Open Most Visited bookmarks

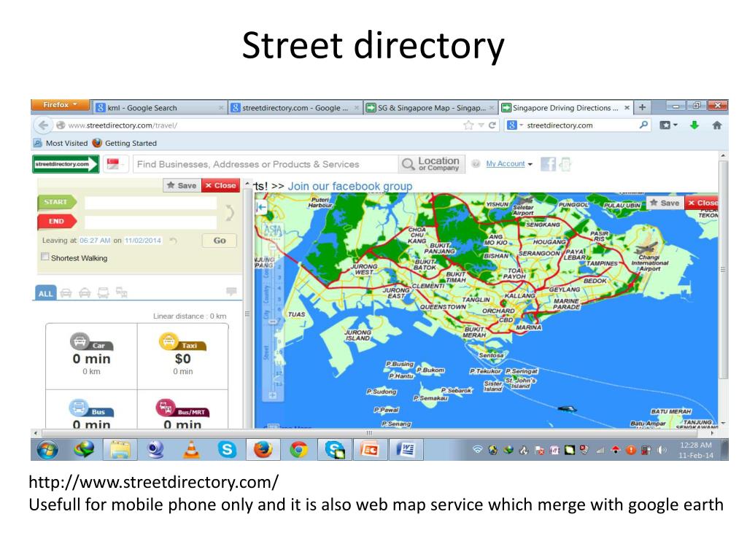[61, 143]
